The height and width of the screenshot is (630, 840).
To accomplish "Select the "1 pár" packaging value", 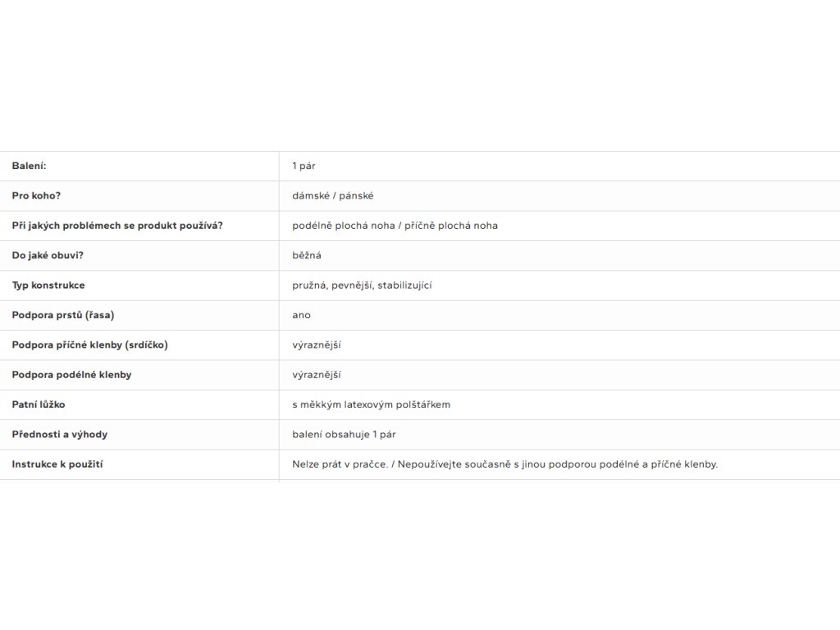I will coord(304,166).
